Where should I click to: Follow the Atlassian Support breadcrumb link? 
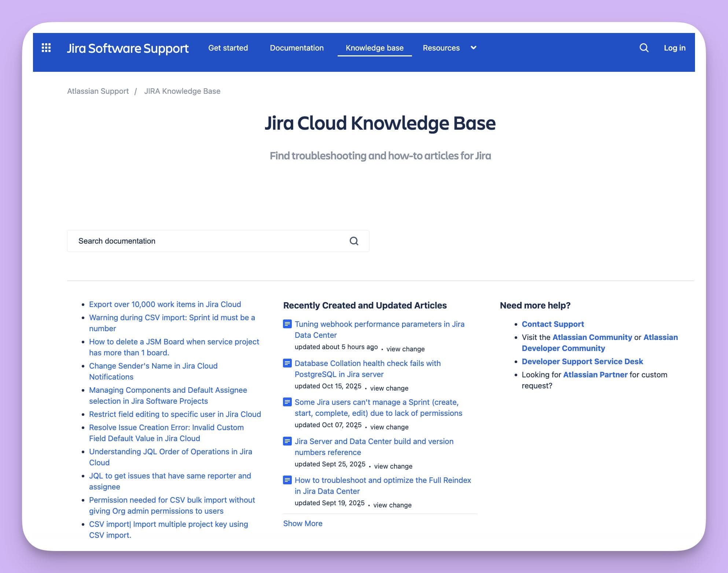coord(98,91)
